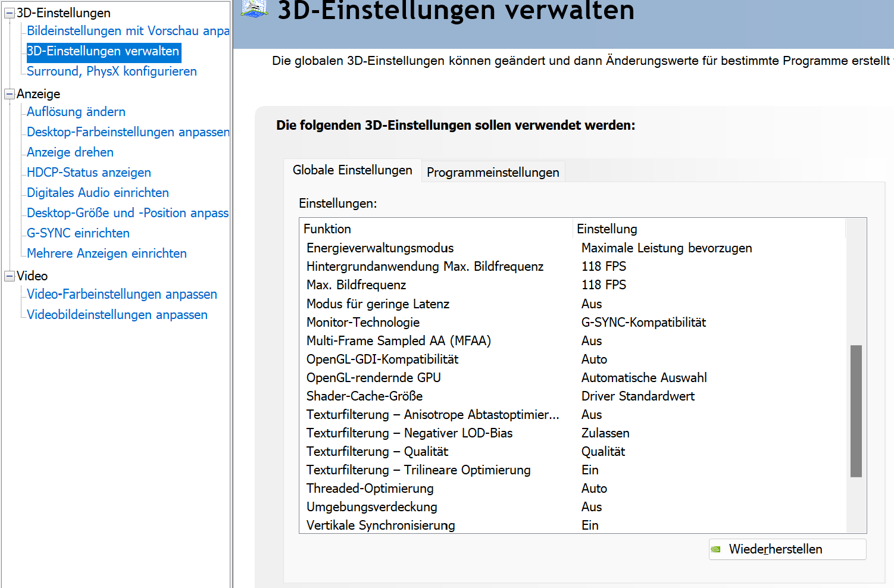Select the Threaded-Optimierung row

tap(573, 489)
